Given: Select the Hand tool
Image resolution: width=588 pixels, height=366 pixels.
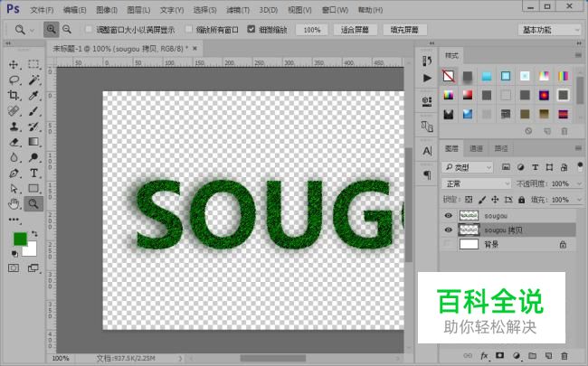Looking at the screenshot, I should point(14,204).
